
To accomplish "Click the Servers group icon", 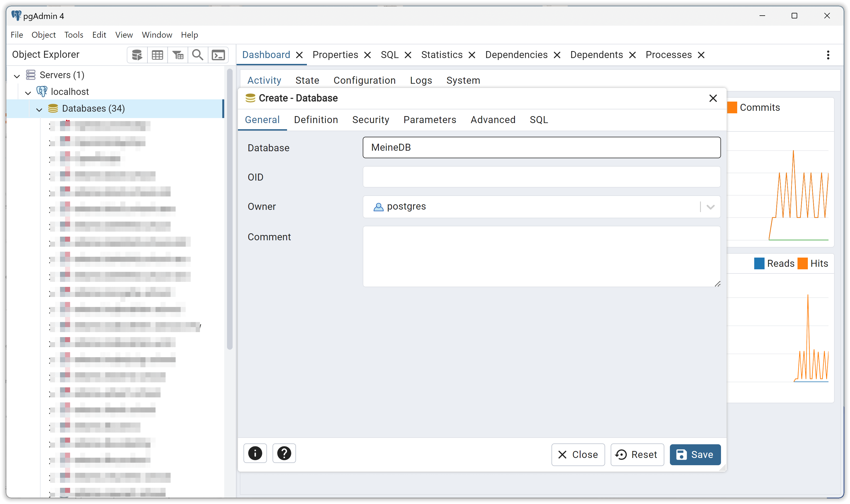I will tap(30, 75).
